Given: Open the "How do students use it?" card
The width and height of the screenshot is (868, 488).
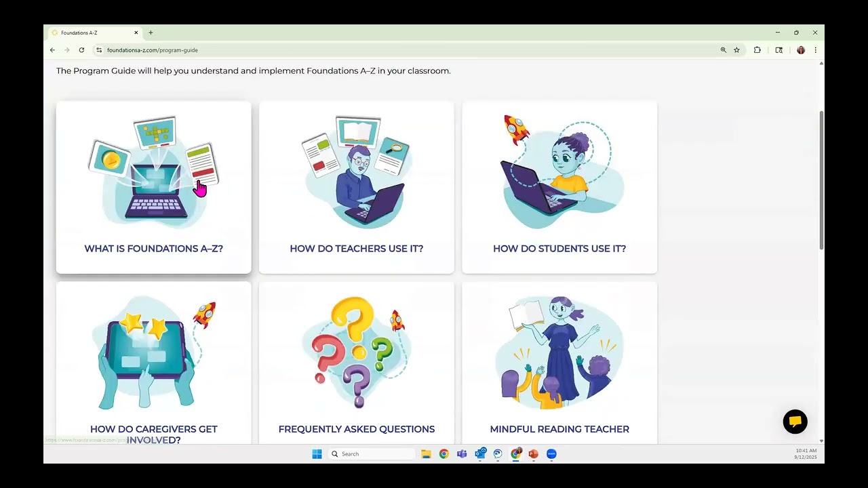Looking at the screenshot, I should pyautogui.click(x=559, y=188).
